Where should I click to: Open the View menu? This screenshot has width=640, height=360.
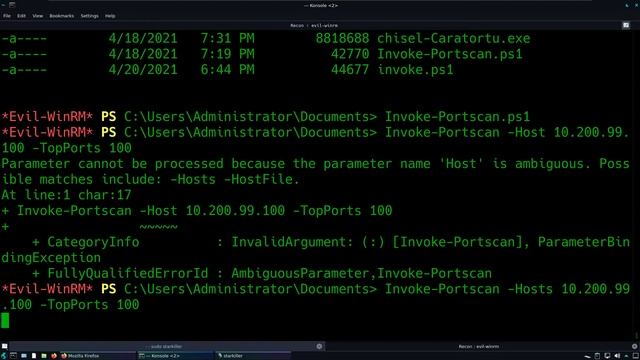(38, 16)
